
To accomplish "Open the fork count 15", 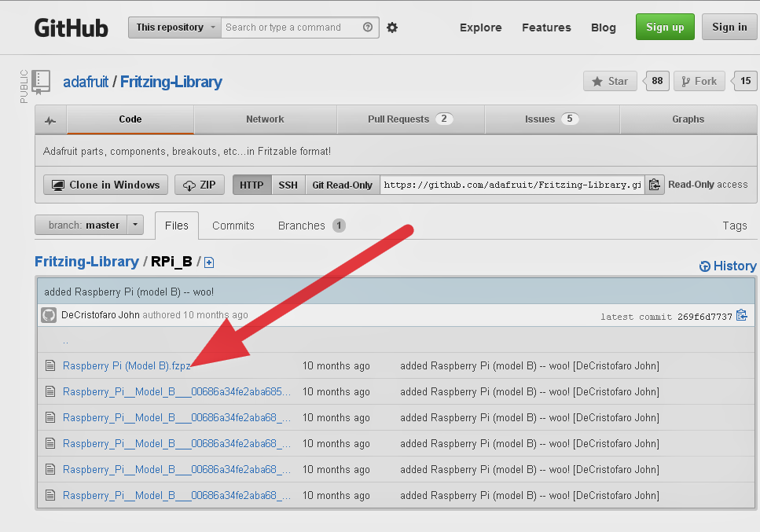I will tap(745, 81).
